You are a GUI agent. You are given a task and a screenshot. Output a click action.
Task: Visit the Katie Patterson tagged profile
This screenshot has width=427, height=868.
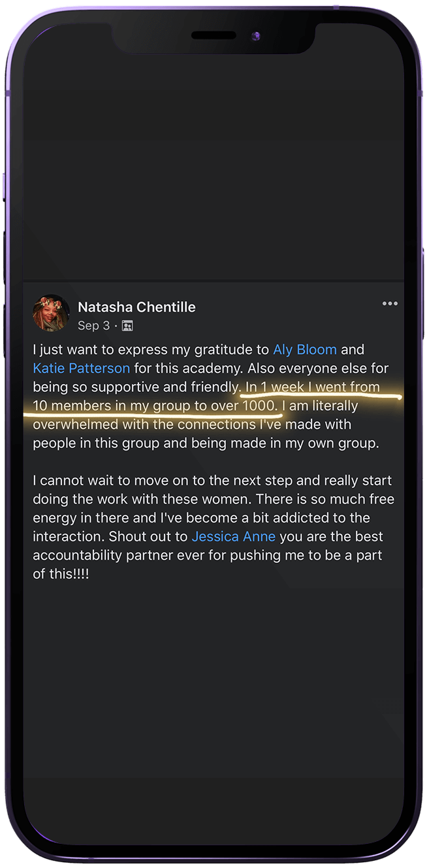[x=82, y=368]
